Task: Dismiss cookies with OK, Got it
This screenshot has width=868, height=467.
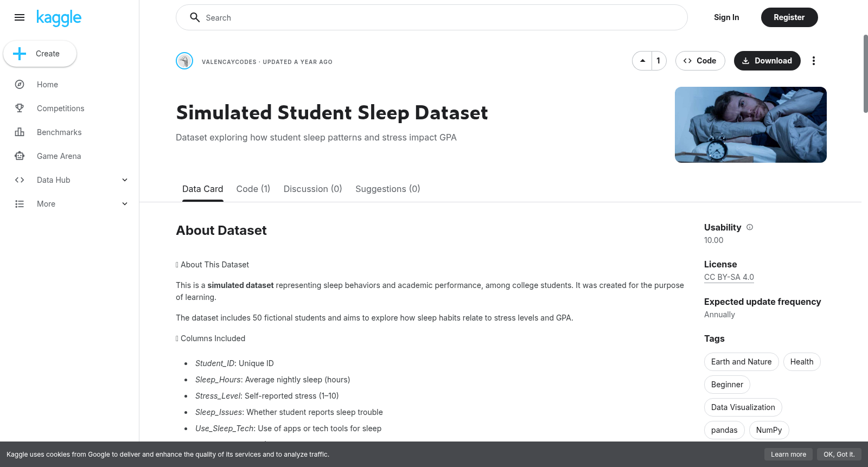Action: (x=839, y=455)
